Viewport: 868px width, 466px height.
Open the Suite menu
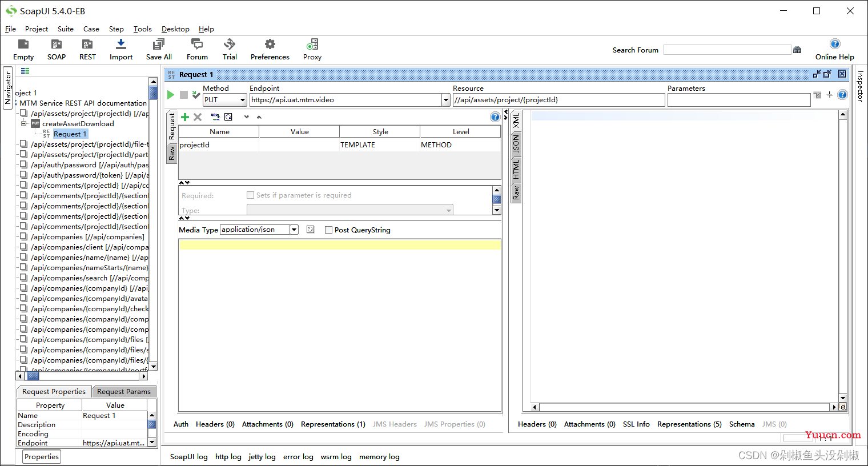coord(66,29)
